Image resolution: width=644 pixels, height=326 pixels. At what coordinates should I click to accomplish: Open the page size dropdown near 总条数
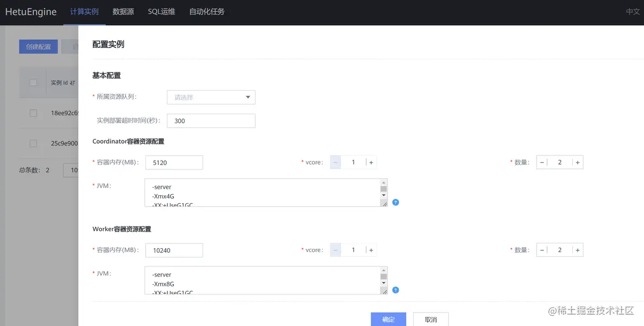[71, 170]
